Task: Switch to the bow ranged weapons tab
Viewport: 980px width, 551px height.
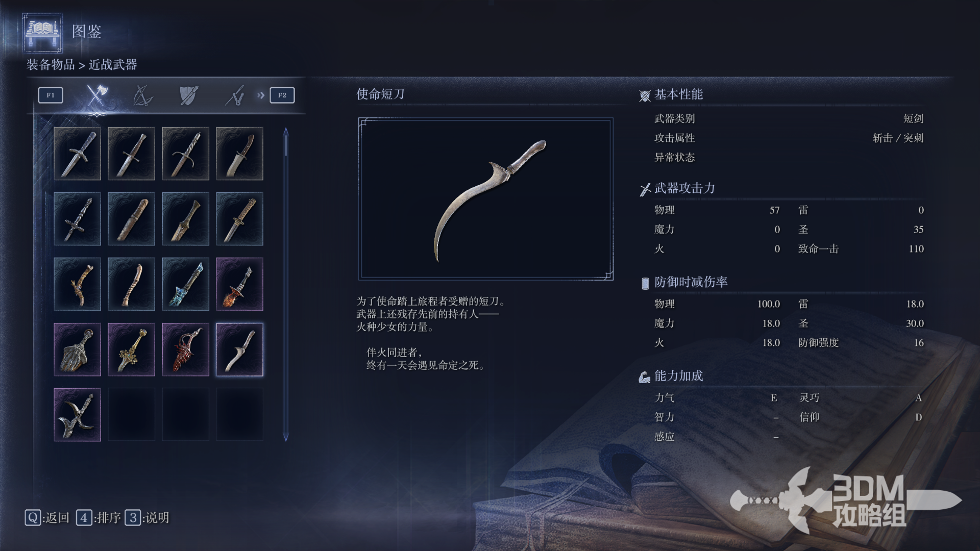Action: [x=142, y=95]
